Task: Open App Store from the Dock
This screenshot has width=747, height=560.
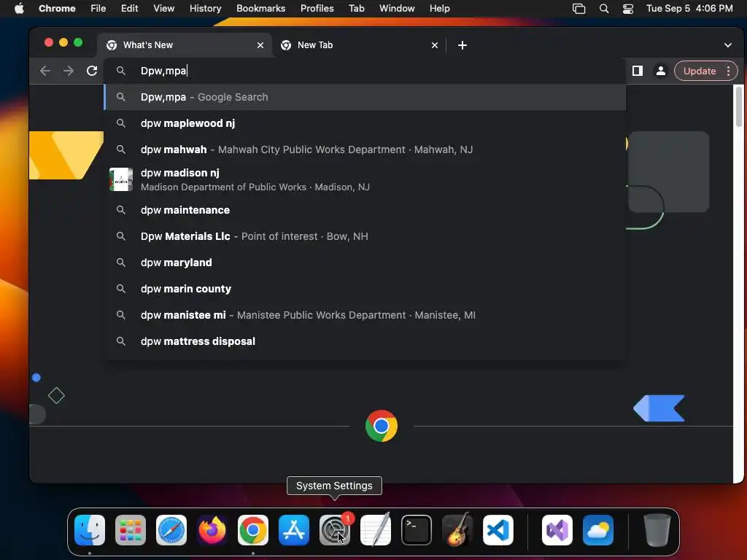Action: point(294,530)
